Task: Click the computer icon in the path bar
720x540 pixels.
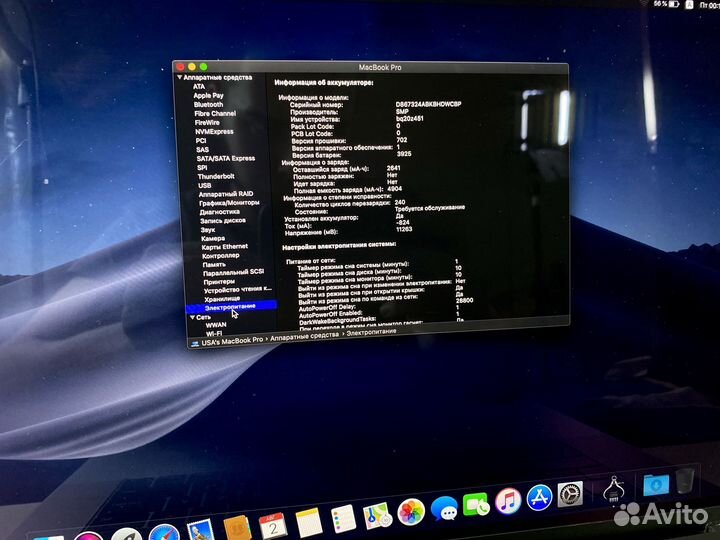Action: tap(195, 343)
